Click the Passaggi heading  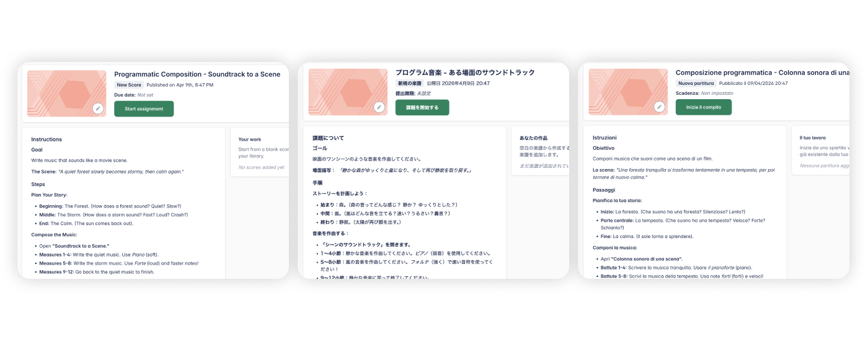click(x=604, y=190)
